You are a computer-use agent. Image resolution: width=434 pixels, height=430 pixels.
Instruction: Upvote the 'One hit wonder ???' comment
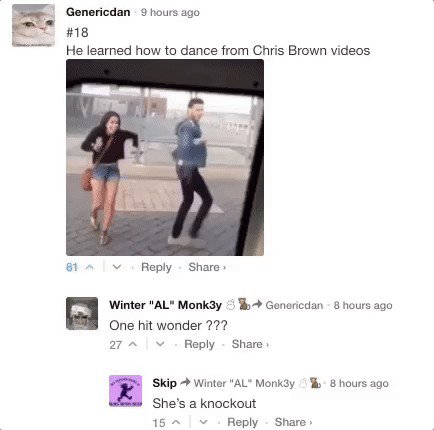point(133,344)
